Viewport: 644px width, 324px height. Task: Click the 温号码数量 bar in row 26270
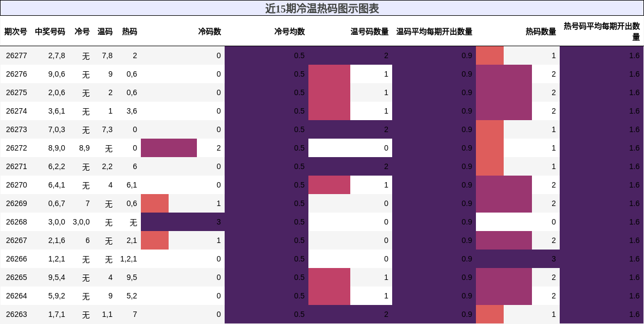[x=330, y=185]
